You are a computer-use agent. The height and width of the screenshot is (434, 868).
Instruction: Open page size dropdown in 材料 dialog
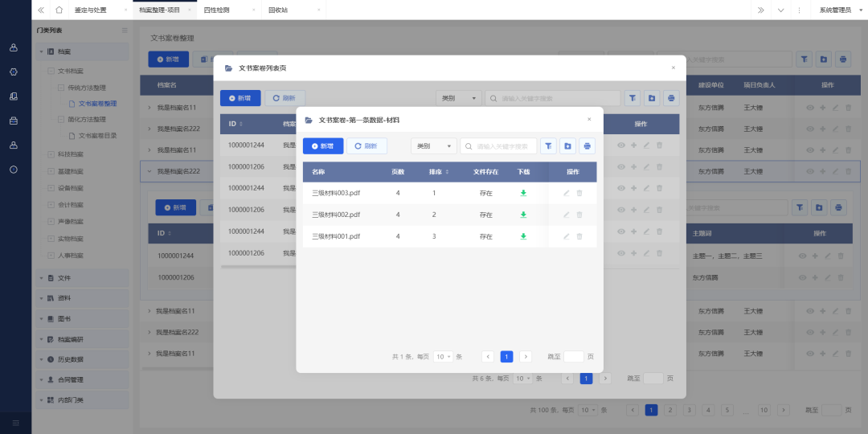443,356
